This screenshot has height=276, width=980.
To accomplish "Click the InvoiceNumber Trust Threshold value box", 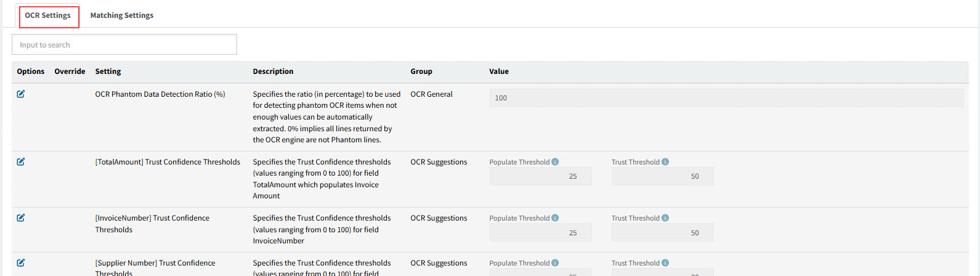I will pyautogui.click(x=663, y=233).
